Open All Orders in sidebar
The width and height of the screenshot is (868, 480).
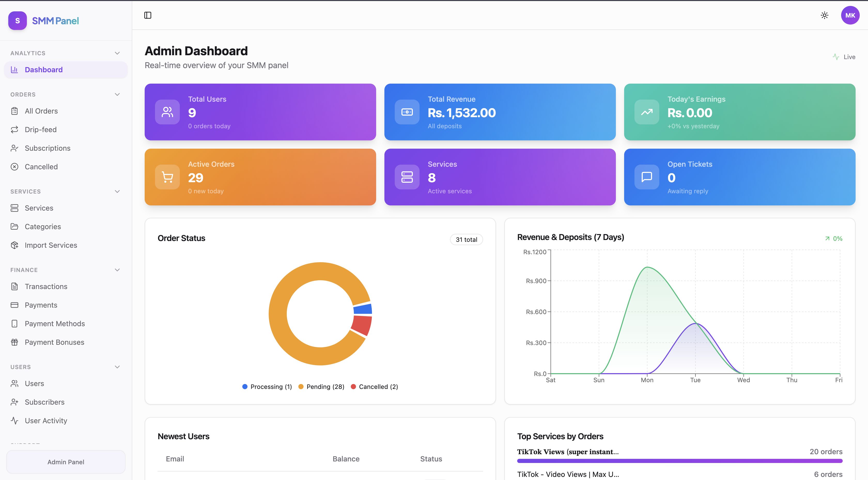tap(41, 111)
